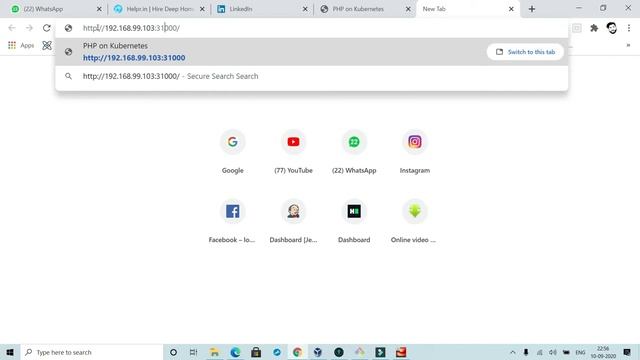Open VirtualBox from the taskbar
The image size is (640, 360).
click(318, 352)
